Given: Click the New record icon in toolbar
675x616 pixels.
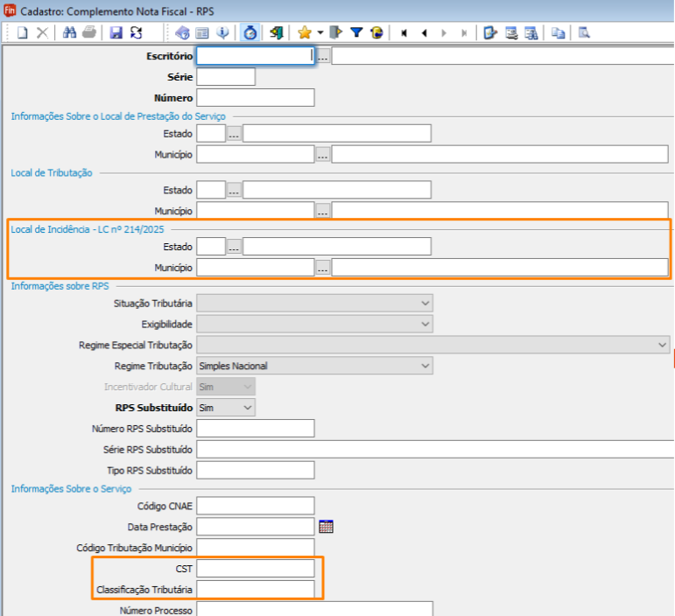Looking at the screenshot, I should [23, 32].
